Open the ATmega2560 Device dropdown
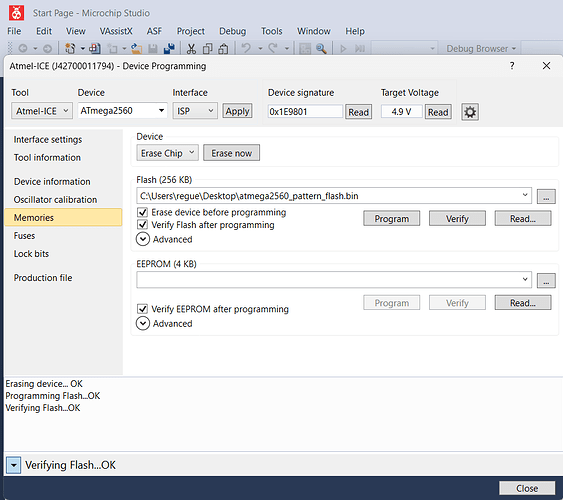The height and width of the screenshot is (500, 563). point(123,111)
